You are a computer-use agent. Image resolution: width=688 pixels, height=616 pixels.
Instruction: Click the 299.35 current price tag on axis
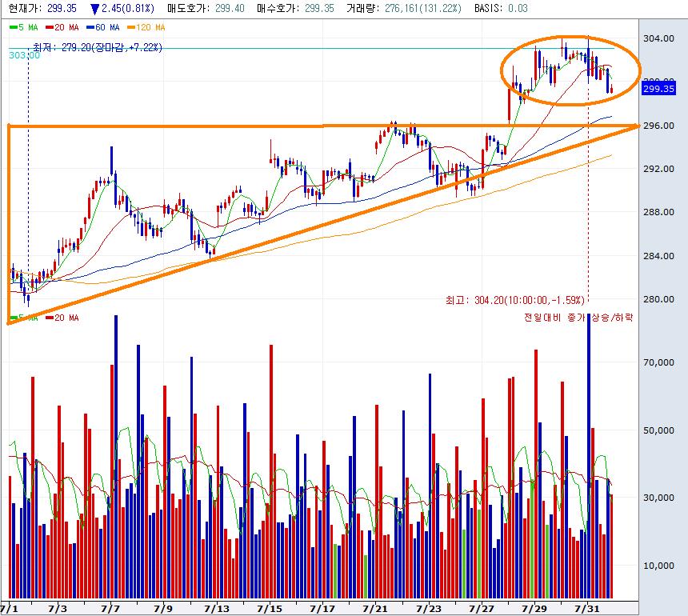coord(659,89)
